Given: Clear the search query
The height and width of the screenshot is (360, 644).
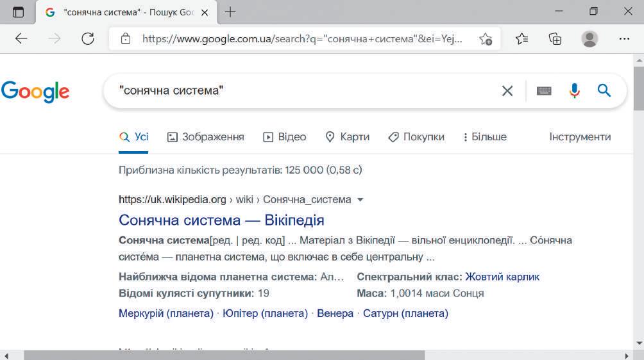Looking at the screenshot, I should pyautogui.click(x=507, y=91).
